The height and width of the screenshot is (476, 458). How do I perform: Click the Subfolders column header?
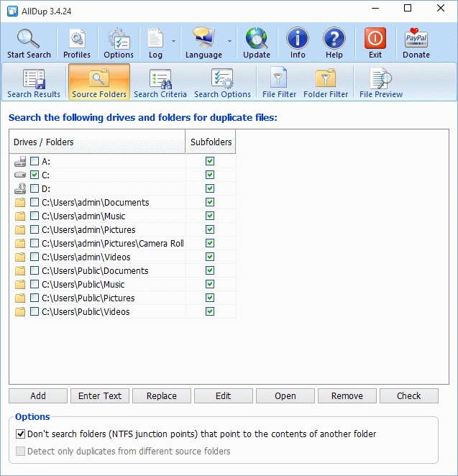[x=211, y=142]
